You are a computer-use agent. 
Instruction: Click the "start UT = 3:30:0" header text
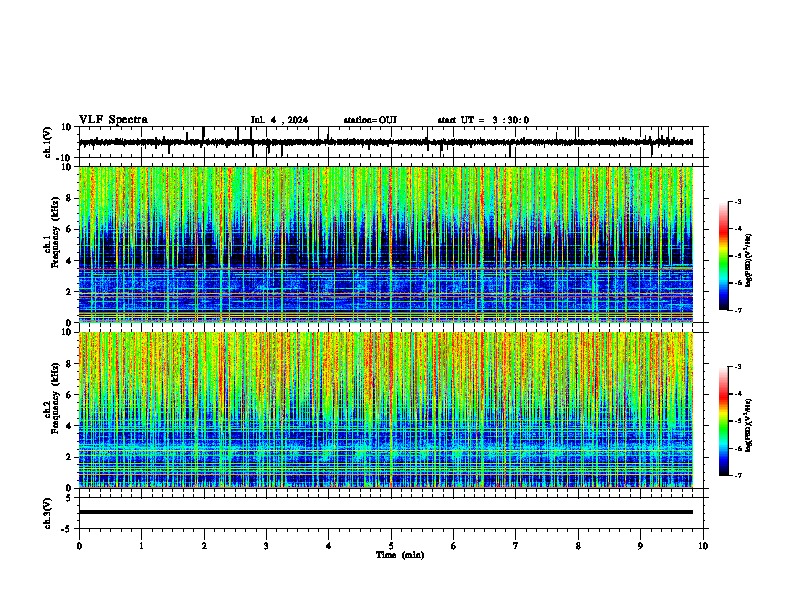pyautogui.click(x=483, y=120)
